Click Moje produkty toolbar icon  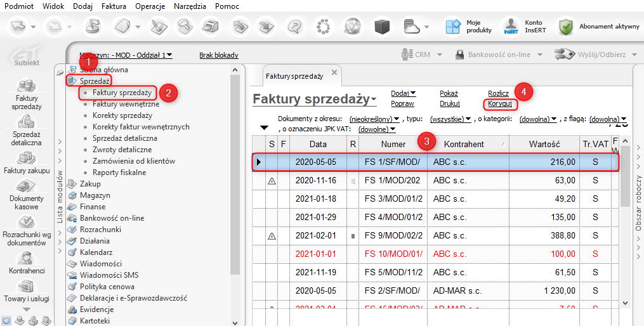pos(452,27)
